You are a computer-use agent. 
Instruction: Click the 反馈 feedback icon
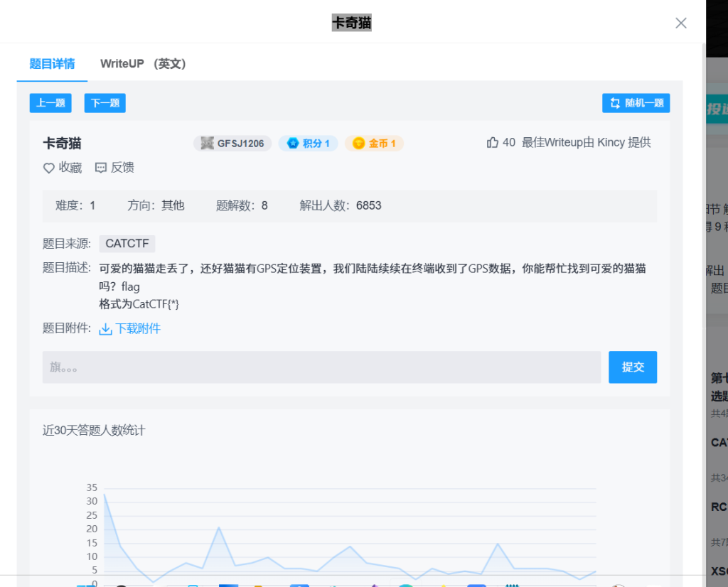pos(101,168)
